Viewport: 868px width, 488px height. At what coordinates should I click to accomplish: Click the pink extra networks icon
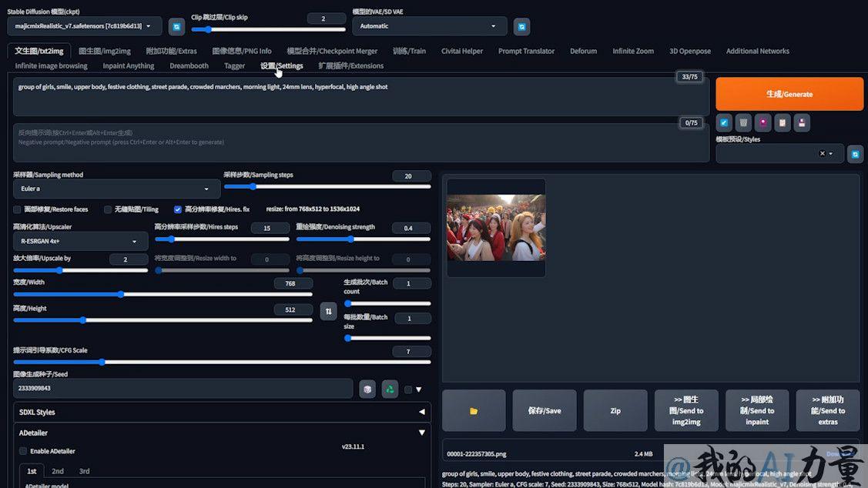tap(762, 123)
